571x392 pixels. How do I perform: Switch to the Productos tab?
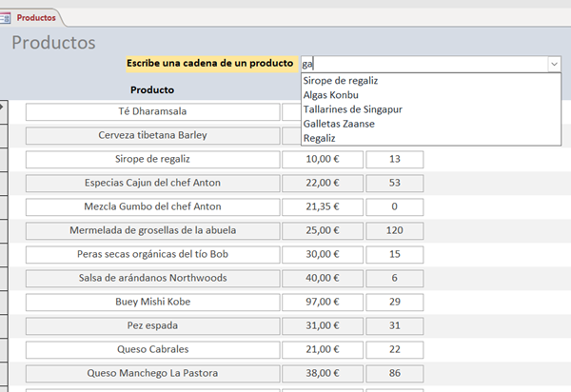(x=36, y=17)
